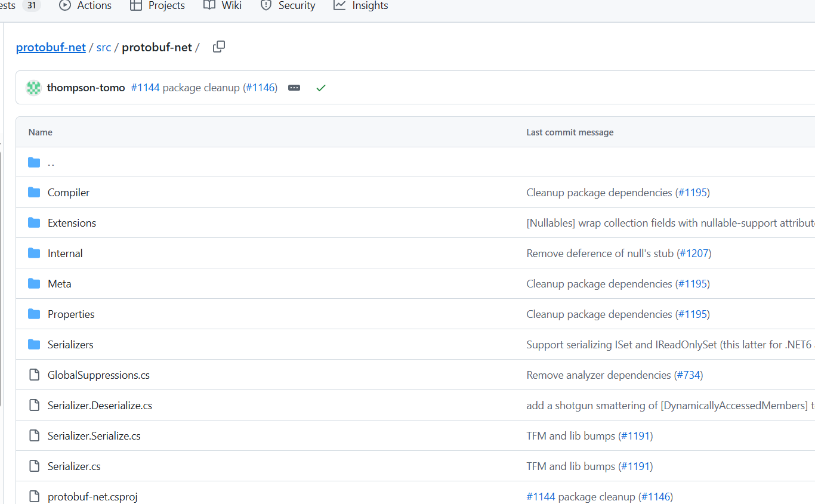
Task: Click the Actions play icon
Action: pyautogui.click(x=65, y=5)
